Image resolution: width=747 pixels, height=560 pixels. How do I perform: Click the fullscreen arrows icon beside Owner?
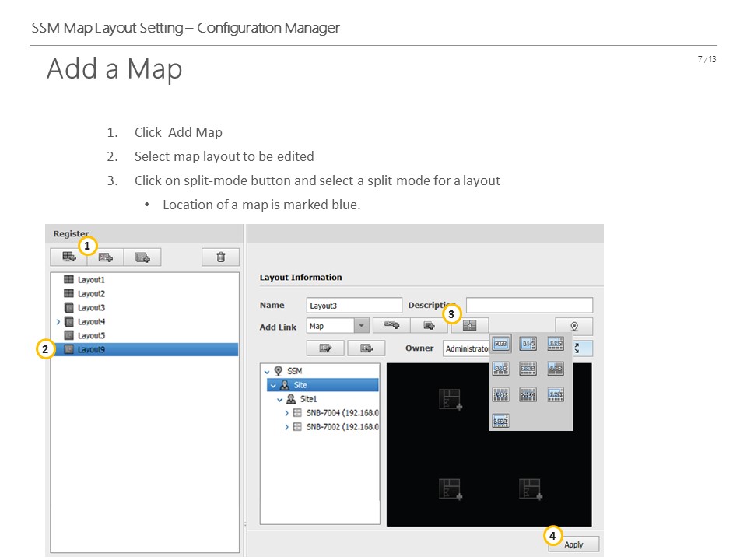click(x=577, y=348)
